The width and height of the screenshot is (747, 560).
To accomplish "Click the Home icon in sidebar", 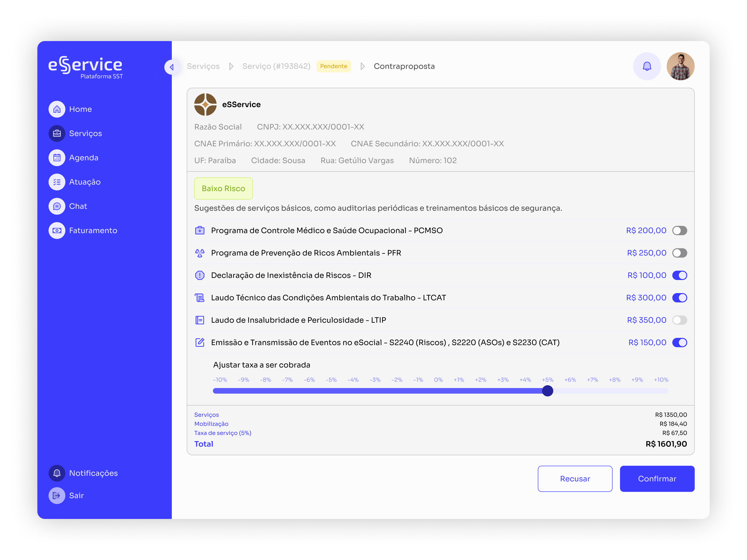I will (x=57, y=109).
